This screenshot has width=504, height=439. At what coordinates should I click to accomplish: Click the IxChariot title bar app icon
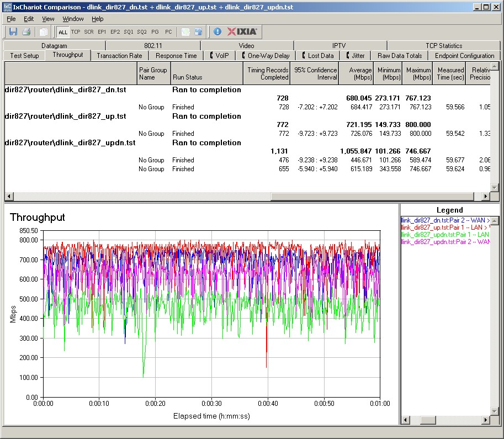click(x=7, y=7)
